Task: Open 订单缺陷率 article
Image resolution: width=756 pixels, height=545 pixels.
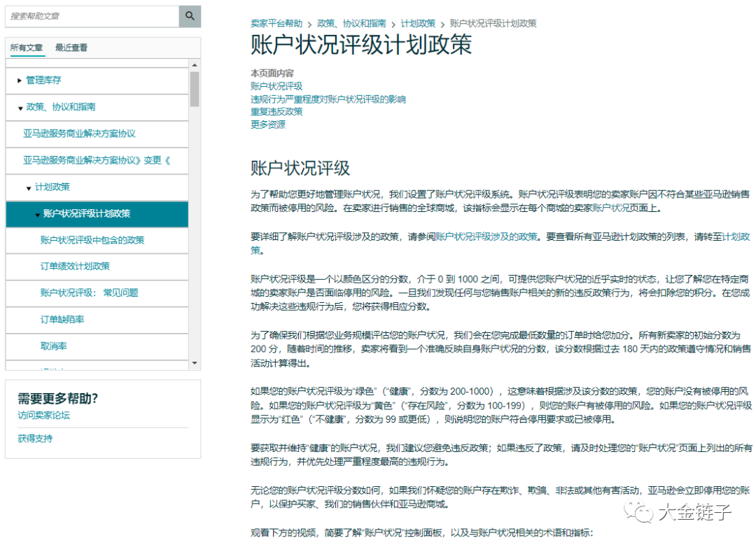Action: point(62,320)
